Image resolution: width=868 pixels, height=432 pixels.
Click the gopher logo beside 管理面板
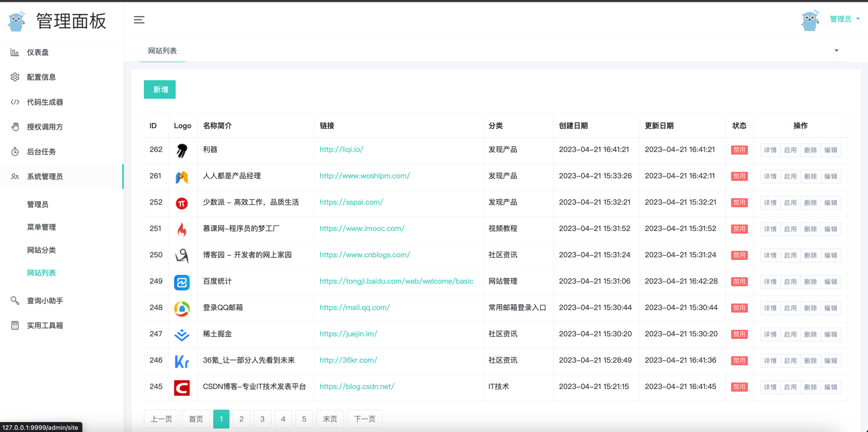pos(17,21)
